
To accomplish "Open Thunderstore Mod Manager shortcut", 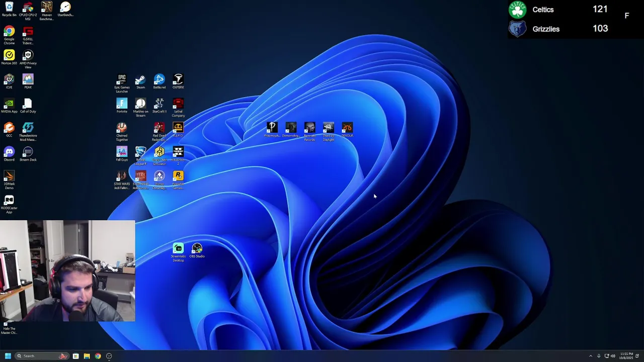I will point(28,132).
